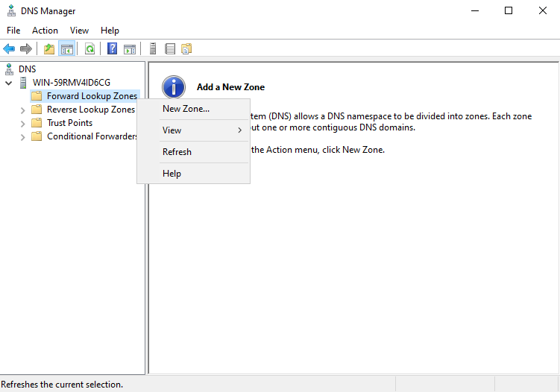Select Reverse Lookup Zones label in tree
Viewport: 560px width, 392px height.
pos(91,110)
